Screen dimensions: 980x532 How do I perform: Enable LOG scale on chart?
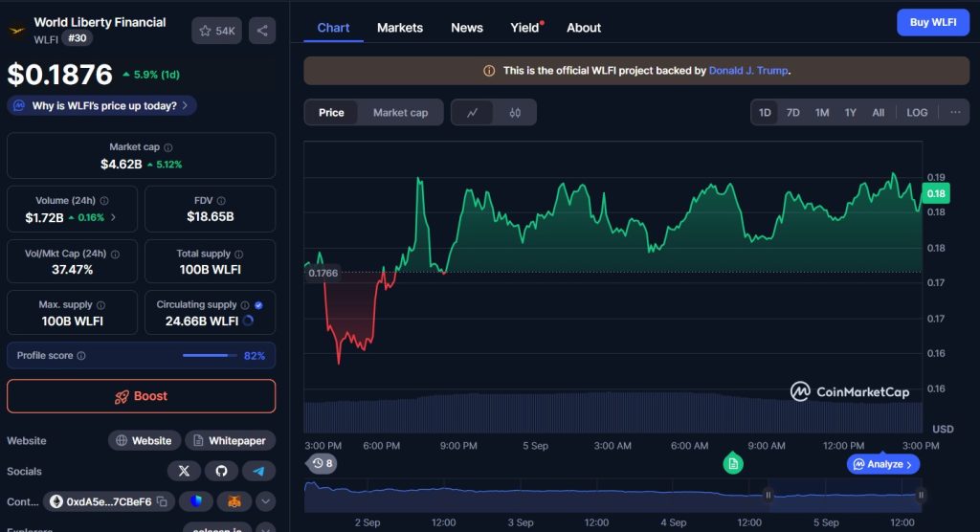point(917,113)
